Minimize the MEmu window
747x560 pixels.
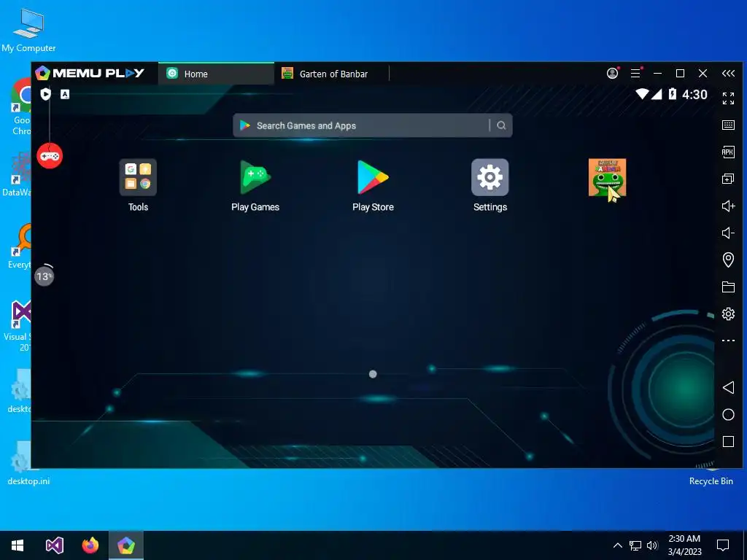click(x=658, y=73)
